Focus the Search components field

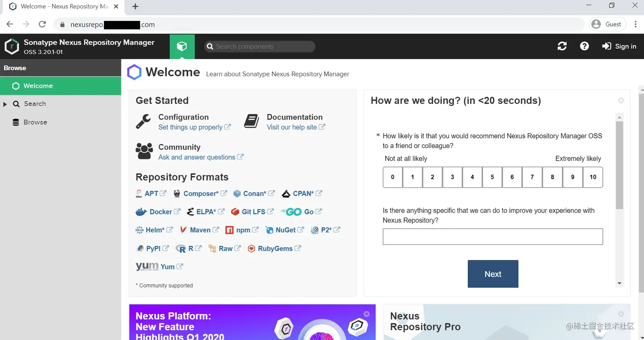[260, 46]
